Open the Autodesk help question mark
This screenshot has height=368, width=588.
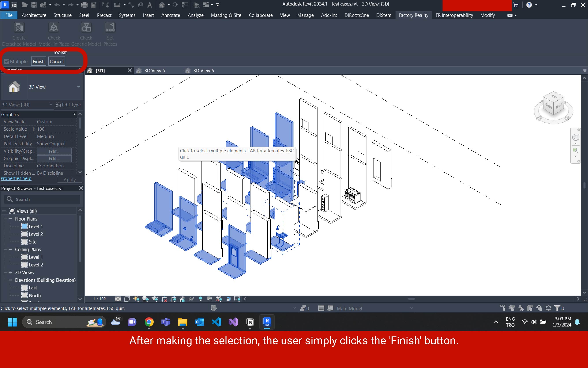tap(529, 5)
